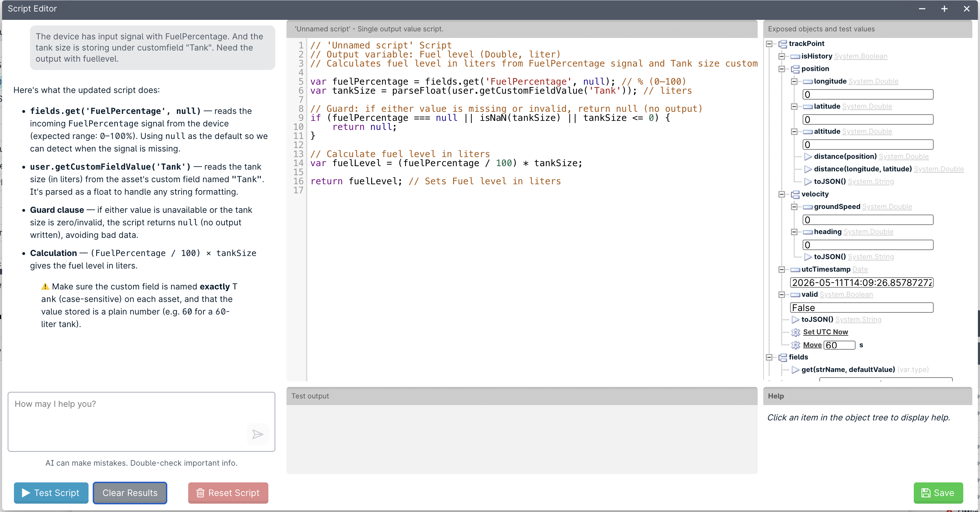Click the get(strName, defaultValue) arrow icon
The image size is (980, 512).
click(x=796, y=370)
